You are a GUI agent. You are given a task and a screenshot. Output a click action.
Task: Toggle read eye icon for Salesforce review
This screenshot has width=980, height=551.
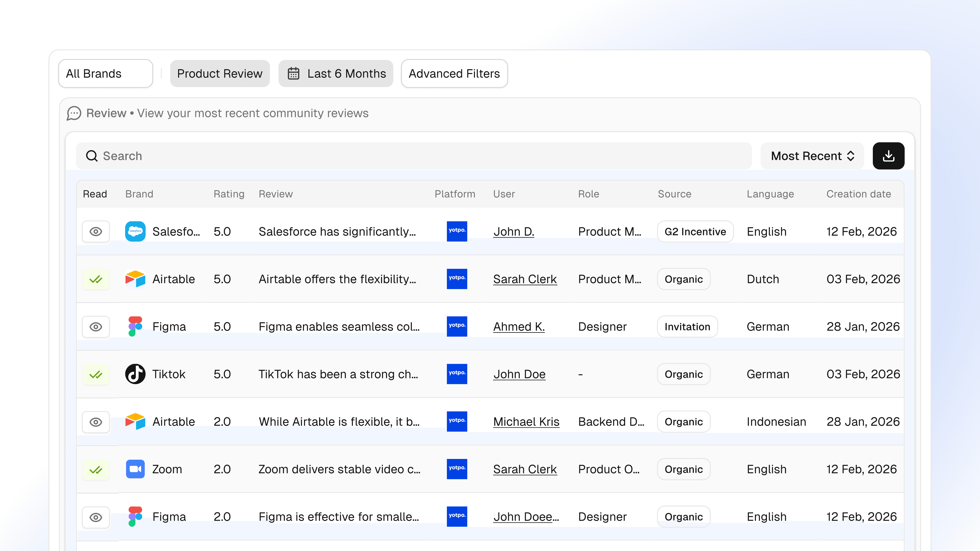96,231
